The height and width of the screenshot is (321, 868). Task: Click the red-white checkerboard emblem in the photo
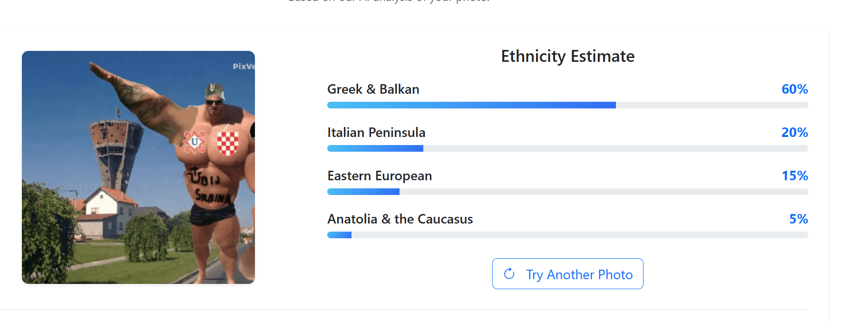[228, 142]
